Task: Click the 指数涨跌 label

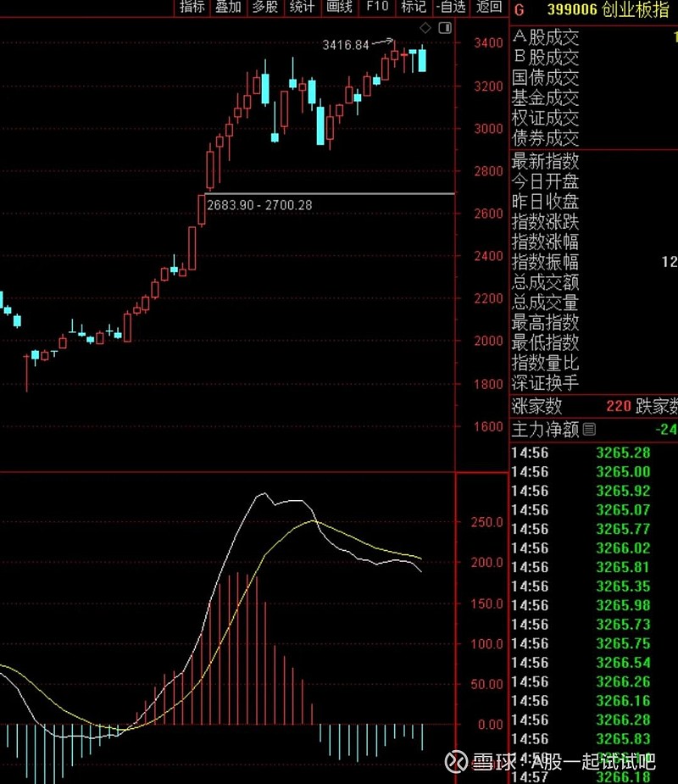Action: (x=545, y=221)
